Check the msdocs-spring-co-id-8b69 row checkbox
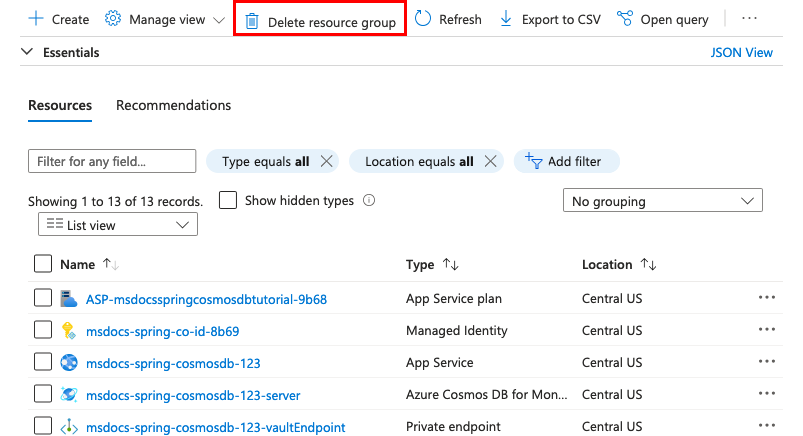The height and width of the screenshot is (436, 803). [x=43, y=330]
